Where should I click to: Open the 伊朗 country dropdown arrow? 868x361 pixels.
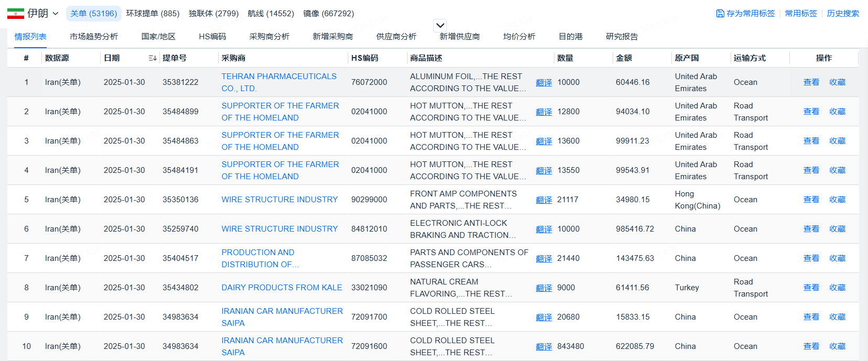tap(56, 14)
